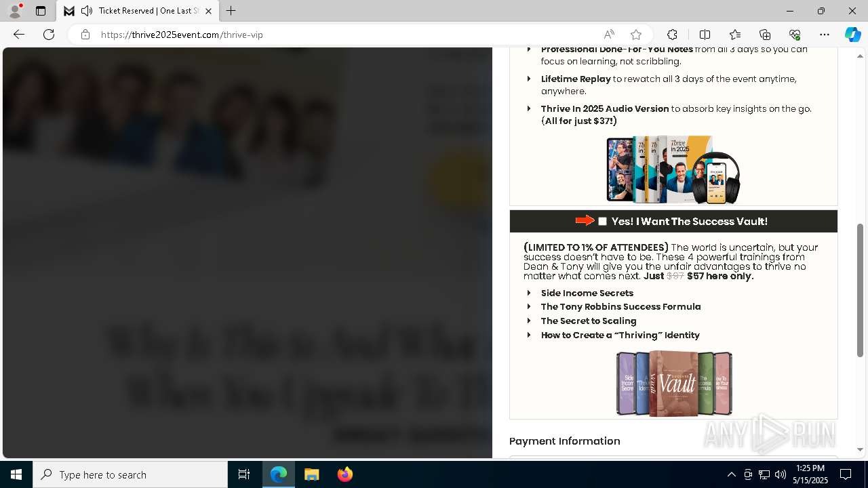Open Copilot sidebar

pos(852,35)
